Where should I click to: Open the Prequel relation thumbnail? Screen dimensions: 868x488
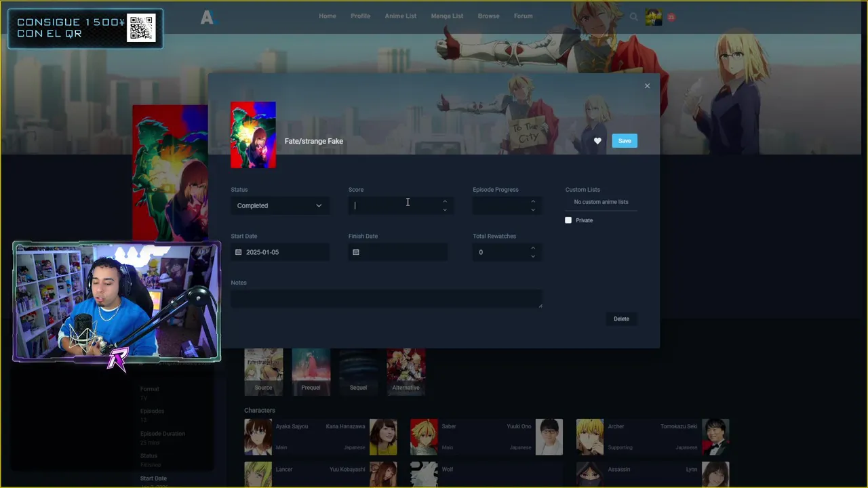[x=311, y=372]
